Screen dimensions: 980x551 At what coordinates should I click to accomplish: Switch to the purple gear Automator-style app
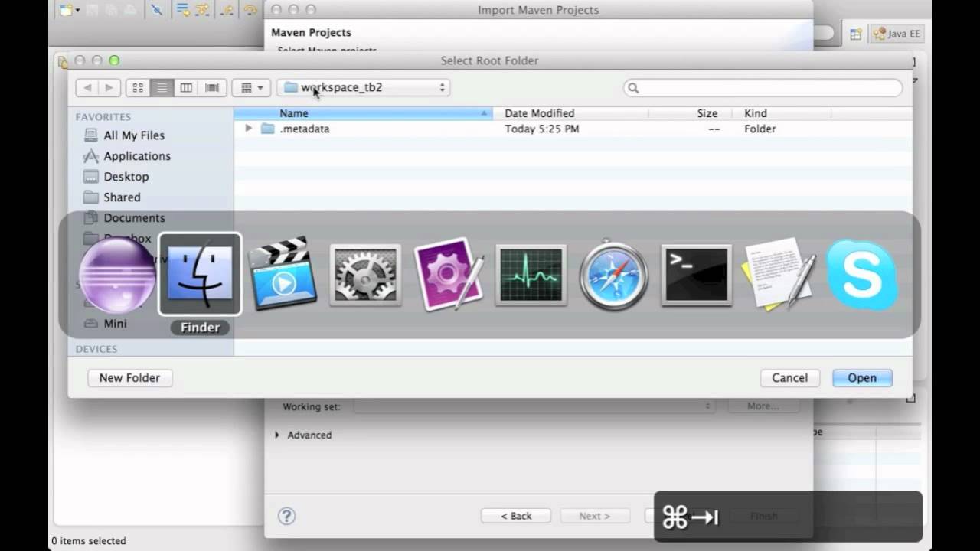[x=448, y=275]
